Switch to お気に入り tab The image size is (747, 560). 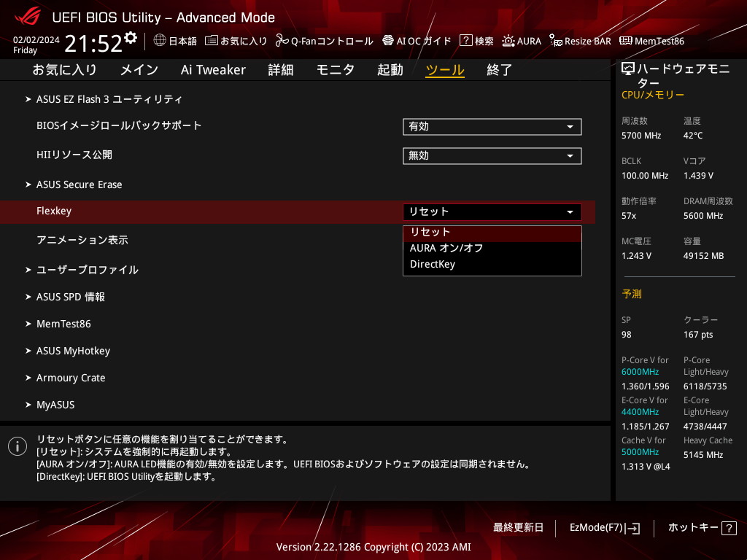pos(64,70)
